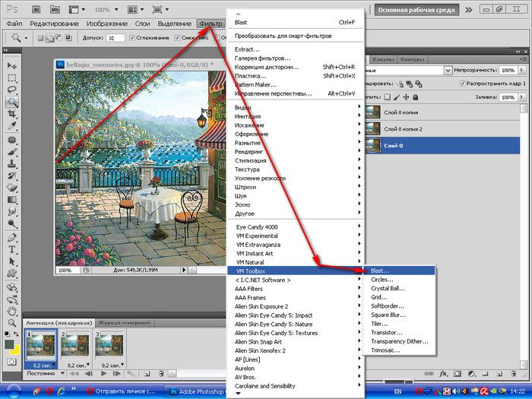The height and width of the screenshot is (399, 532).
Task: Click the foreground color swatch
Action: click(x=9, y=344)
